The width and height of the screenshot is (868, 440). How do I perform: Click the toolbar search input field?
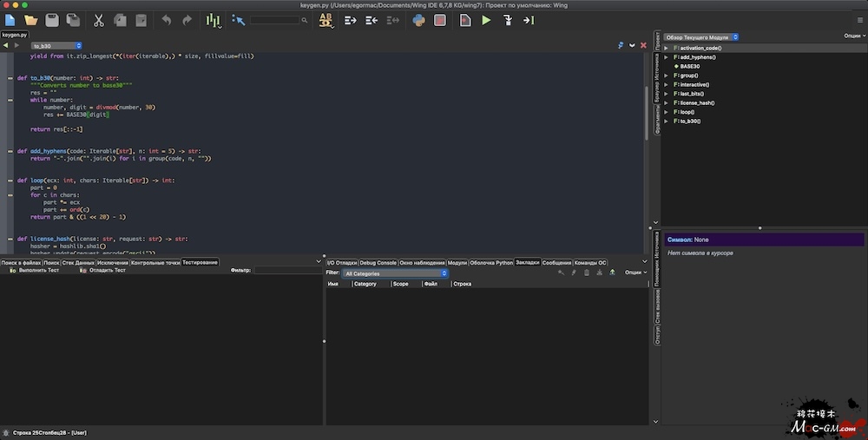click(x=274, y=20)
